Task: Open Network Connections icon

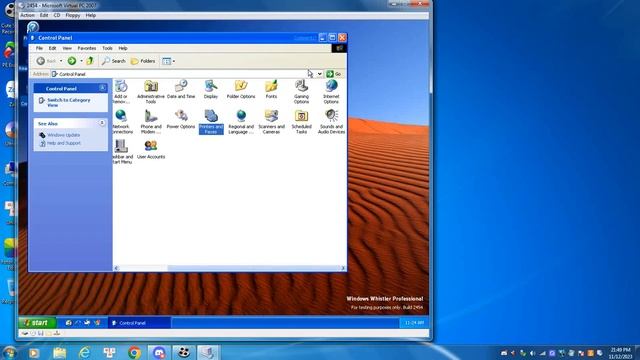Action: tap(122, 121)
